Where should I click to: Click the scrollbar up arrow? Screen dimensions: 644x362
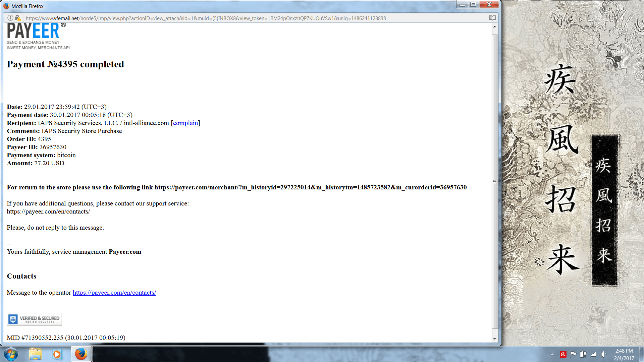coord(495,26)
